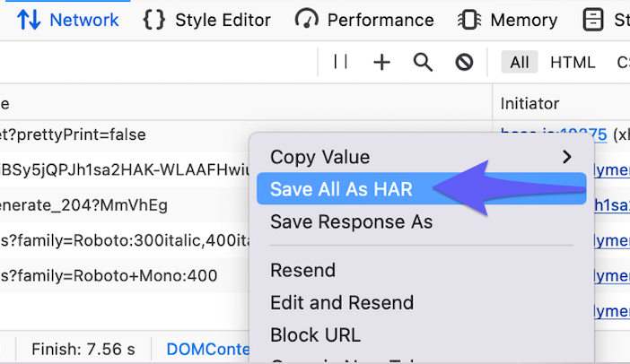
Task: Filter requests by HTML
Action: (x=573, y=62)
